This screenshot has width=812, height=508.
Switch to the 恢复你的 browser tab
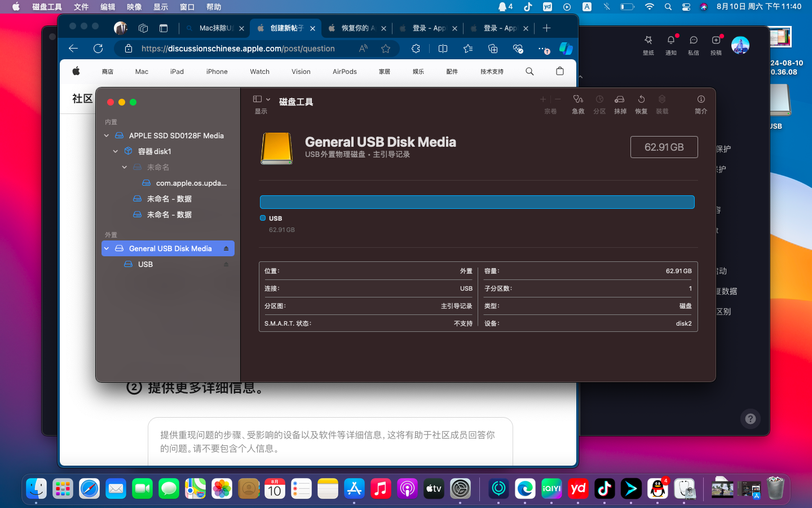[x=354, y=28]
